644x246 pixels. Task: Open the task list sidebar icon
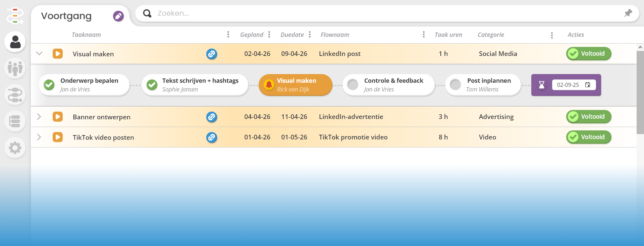coord(15,121)
